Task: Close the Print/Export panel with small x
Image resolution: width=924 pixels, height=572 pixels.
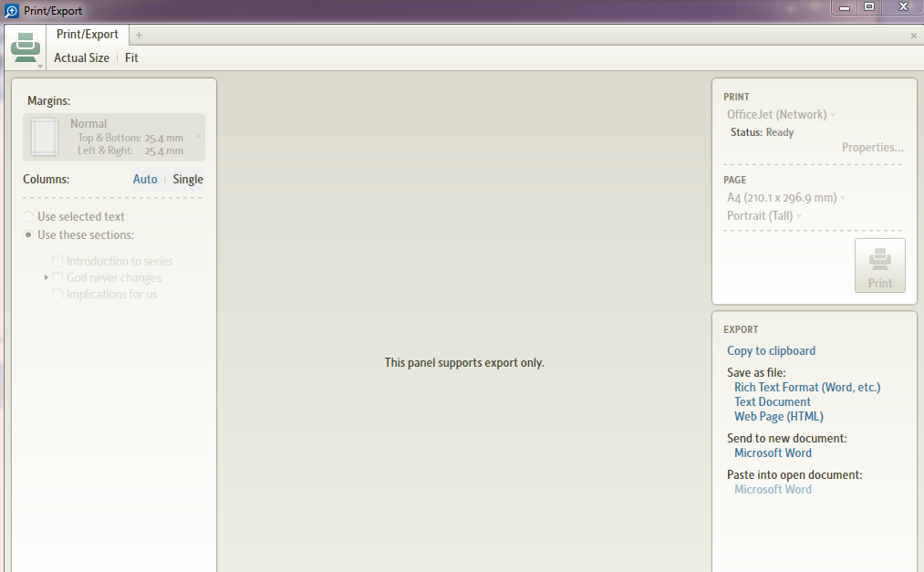Action: click(x=914, y=36)
